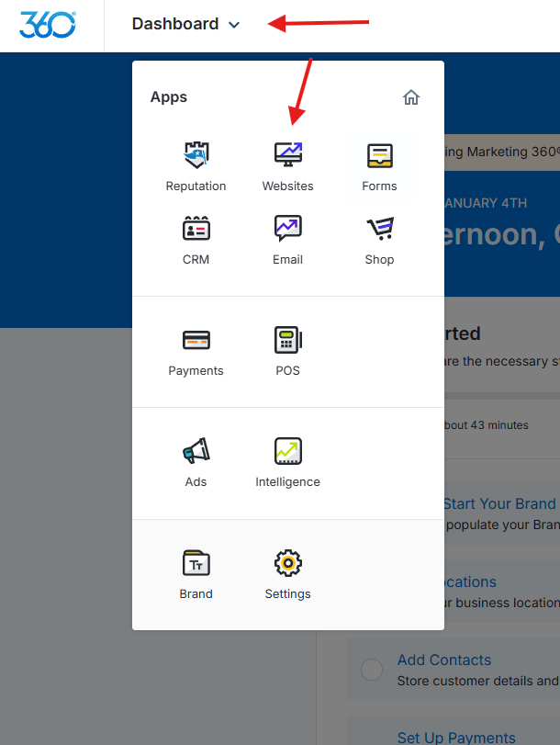Click the Marketing 360 logo
The image size is (560, 745).
48,25
